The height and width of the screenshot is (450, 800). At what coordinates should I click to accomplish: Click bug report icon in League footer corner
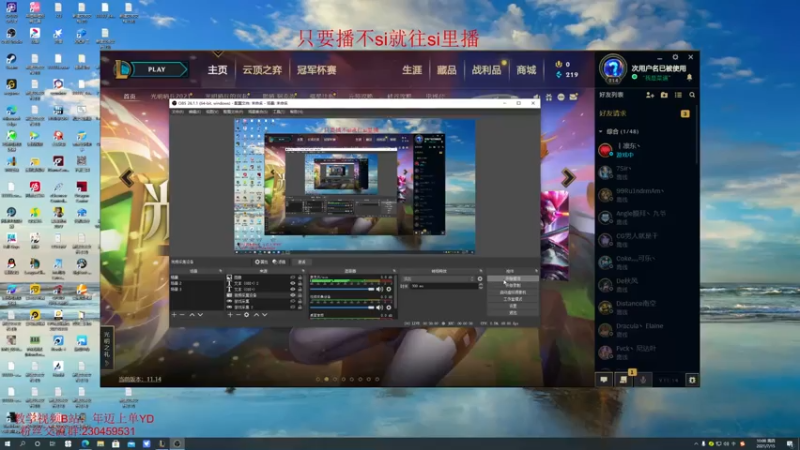[692, 380]
